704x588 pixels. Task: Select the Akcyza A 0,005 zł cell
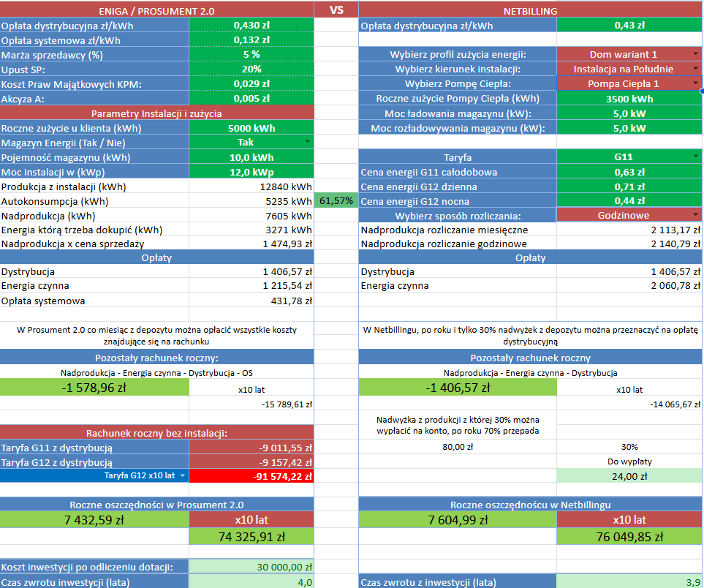click(251, 98)
